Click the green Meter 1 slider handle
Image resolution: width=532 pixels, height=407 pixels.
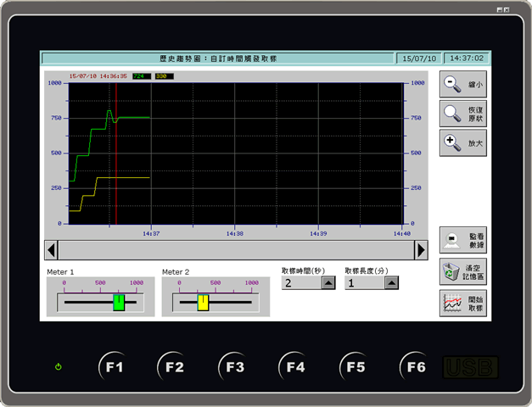119,302
